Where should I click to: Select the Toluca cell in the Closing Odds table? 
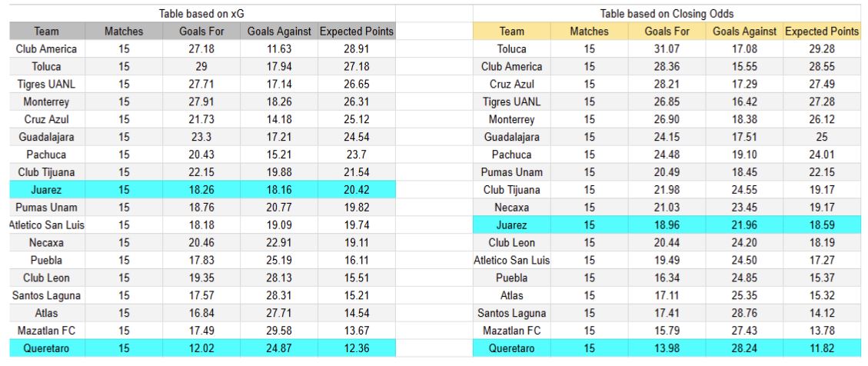point(511,48)
